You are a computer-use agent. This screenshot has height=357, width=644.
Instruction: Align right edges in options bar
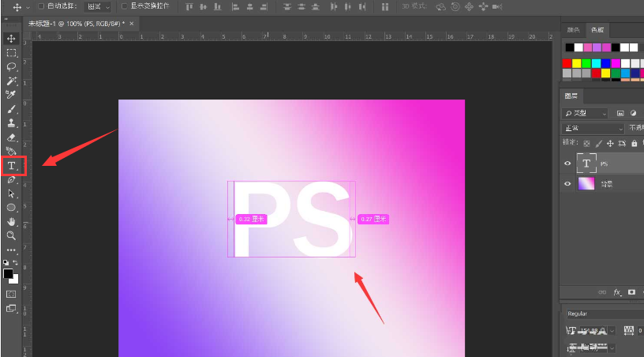click(x=264, y=6)
